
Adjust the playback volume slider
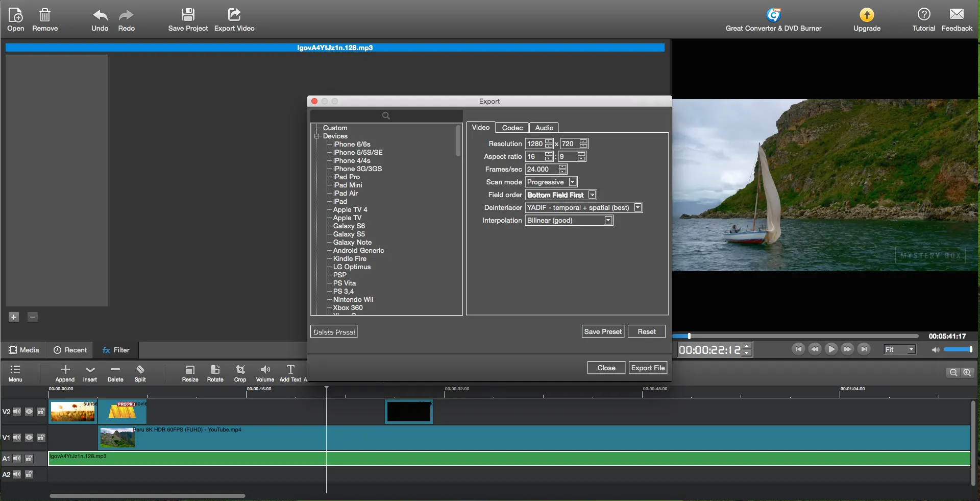(x=958, y=350)
